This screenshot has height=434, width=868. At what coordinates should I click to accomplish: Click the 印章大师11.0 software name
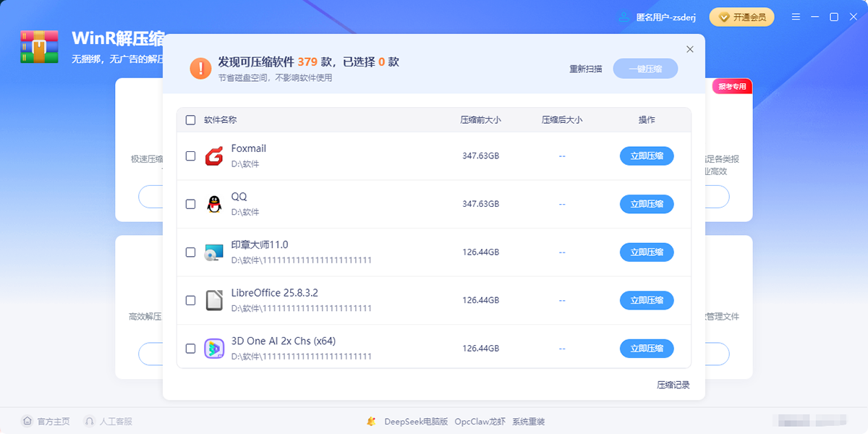click(x=260, y=244)
